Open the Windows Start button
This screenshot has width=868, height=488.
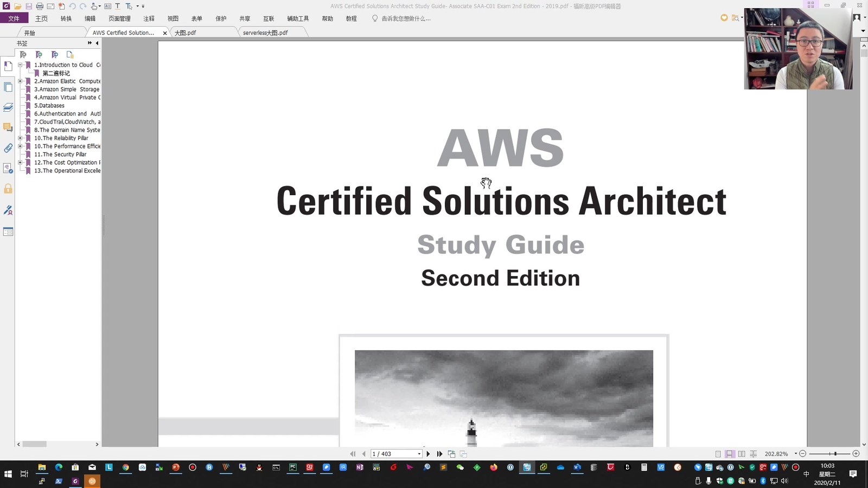8,474
